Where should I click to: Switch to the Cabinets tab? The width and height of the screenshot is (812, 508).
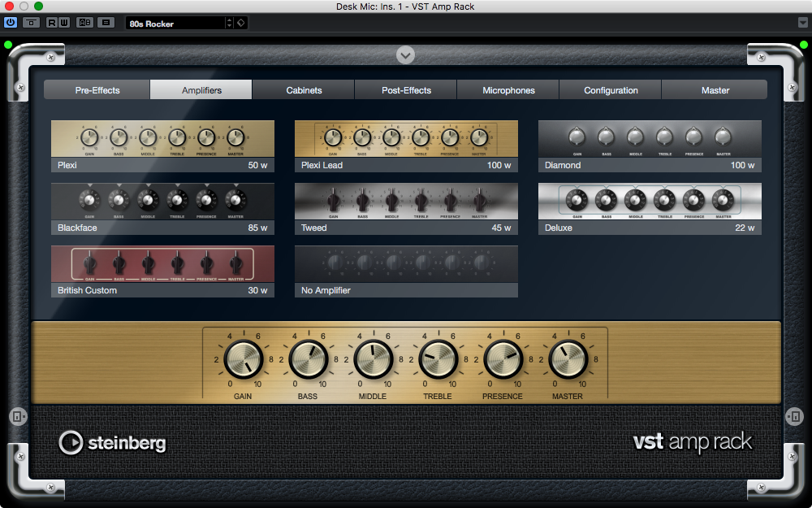click(x=304, y=90)
